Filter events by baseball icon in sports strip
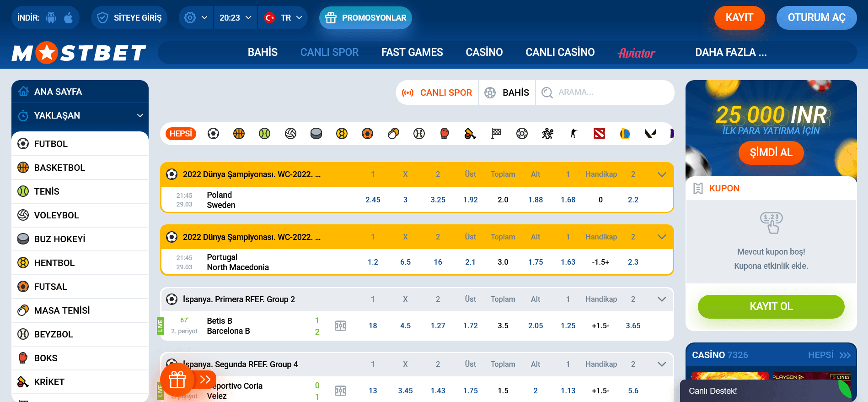Image resolution: width=868 pixels, height=402 pixels. pyautogui.click(x=419, y=133)
